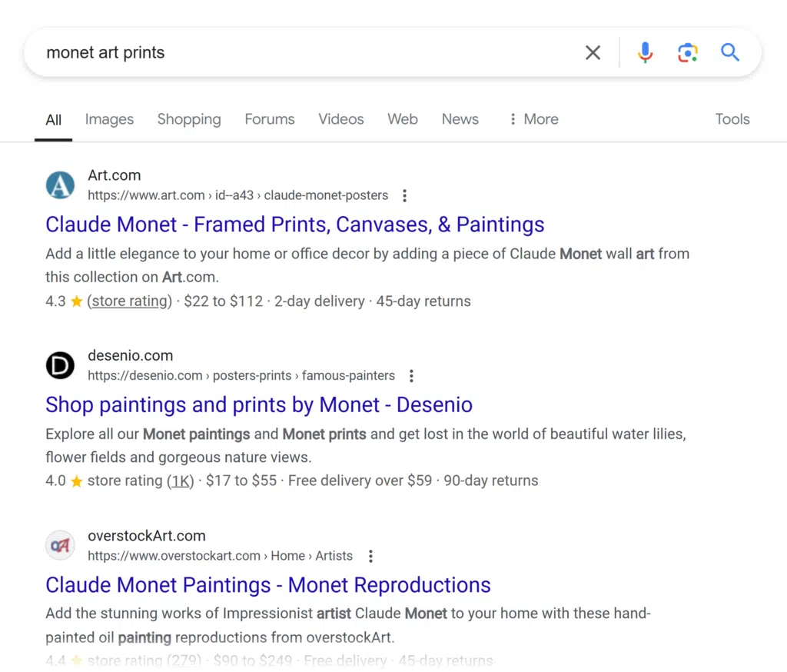This screenshot has height=672, width=787.
Task: Open the Tools options
Action: coord(732,119)
